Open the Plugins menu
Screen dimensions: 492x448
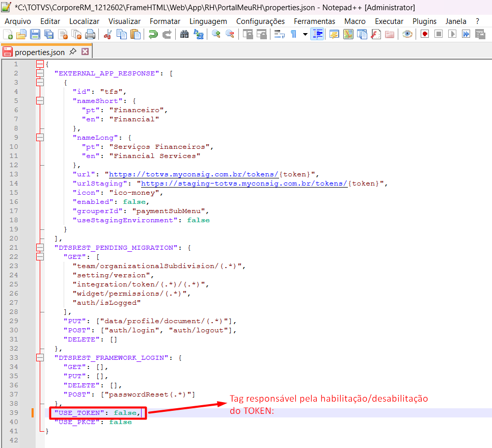point(424,21)
